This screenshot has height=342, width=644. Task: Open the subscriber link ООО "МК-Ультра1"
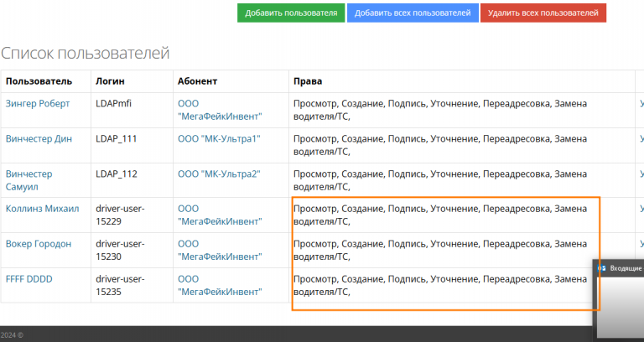click(219, 138)
